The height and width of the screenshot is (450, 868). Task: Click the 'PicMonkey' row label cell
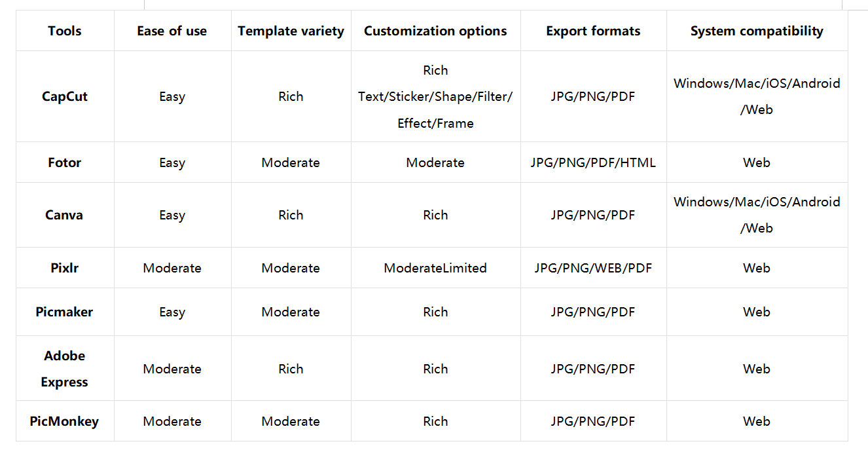pos(65,421)
